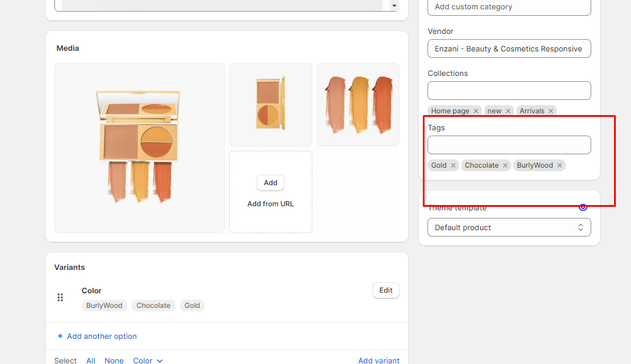This screenshot has height=364, width=631.
Task: Remove Home page collection chip
Action: (x=476, y=111)
